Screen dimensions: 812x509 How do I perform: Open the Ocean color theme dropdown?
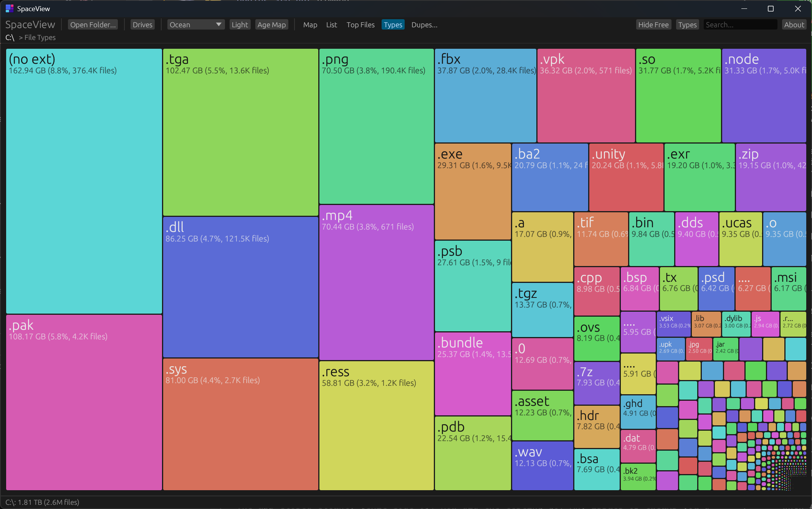[x=195, y=25]
